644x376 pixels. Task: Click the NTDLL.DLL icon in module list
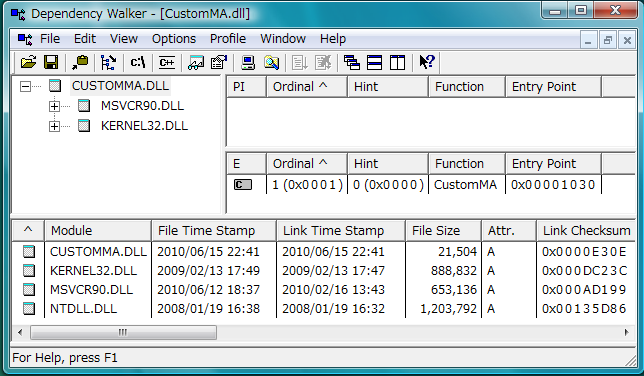point(29,308)
